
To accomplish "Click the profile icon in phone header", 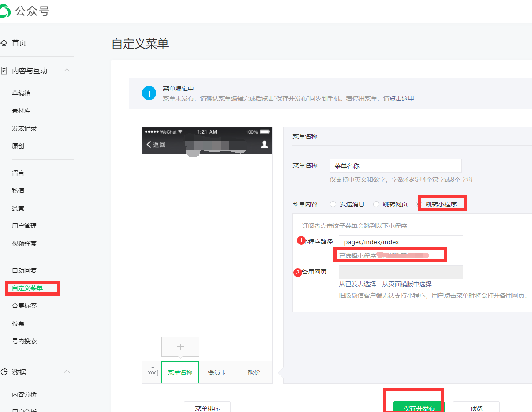I will 264,144.
